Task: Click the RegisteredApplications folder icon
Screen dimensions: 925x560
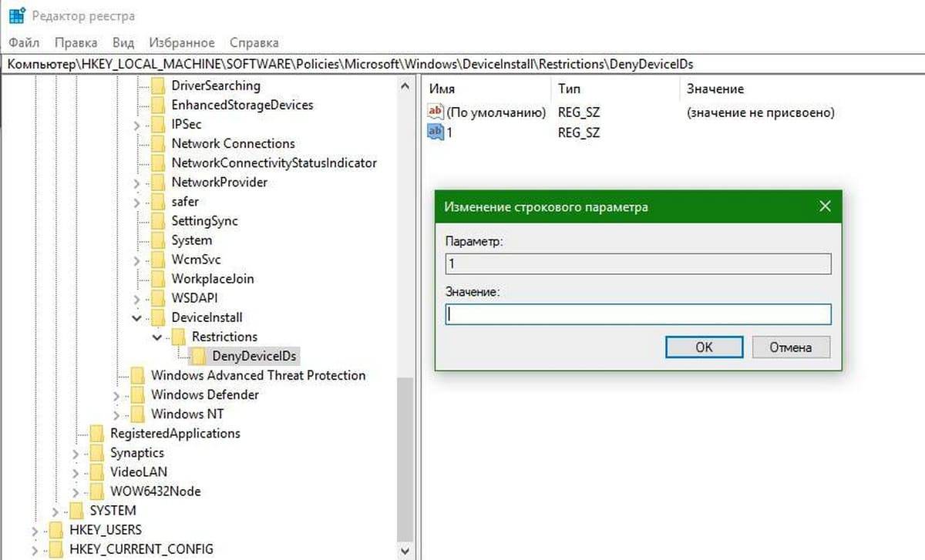Action: tap(96, 433)
